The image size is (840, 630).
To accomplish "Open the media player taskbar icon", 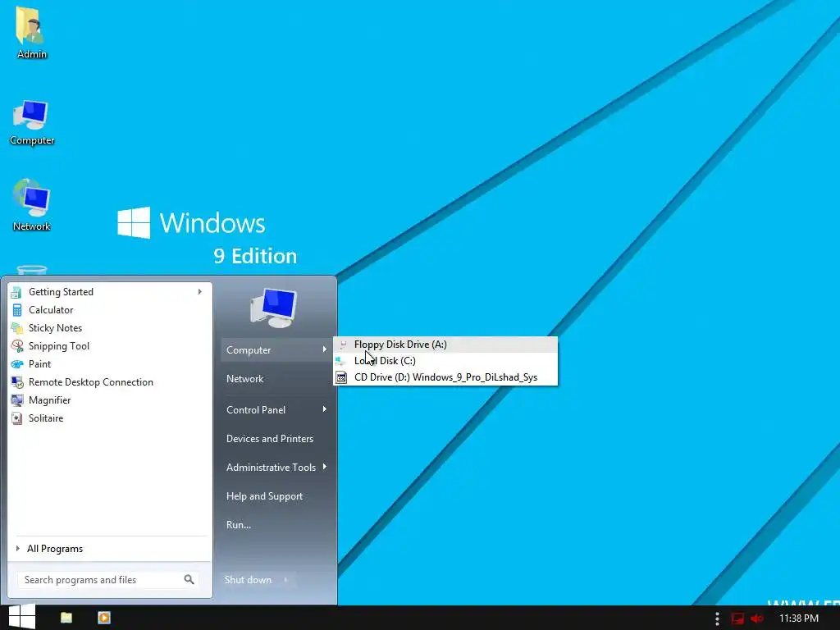I will (x=104, y=618).
